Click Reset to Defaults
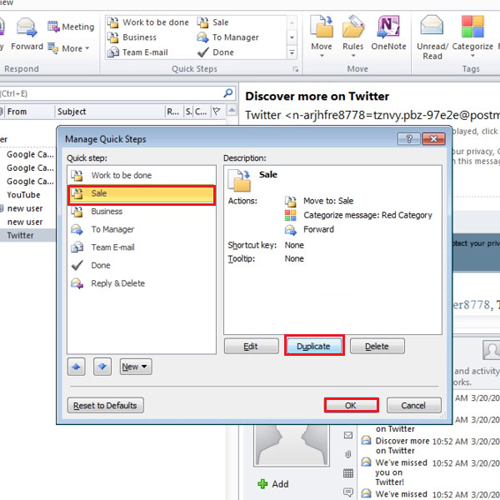This screenshot has height=500, width=500. click(x=105, y=405)
